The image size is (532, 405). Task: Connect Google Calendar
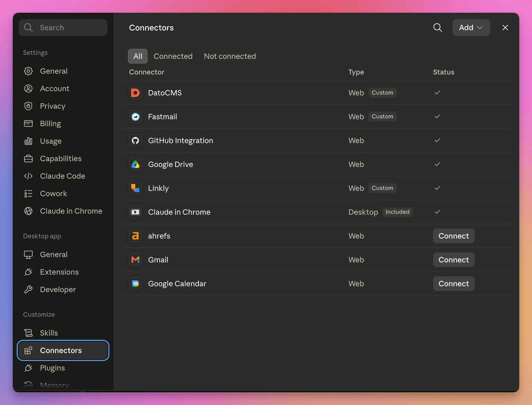[x=454, y=284]
